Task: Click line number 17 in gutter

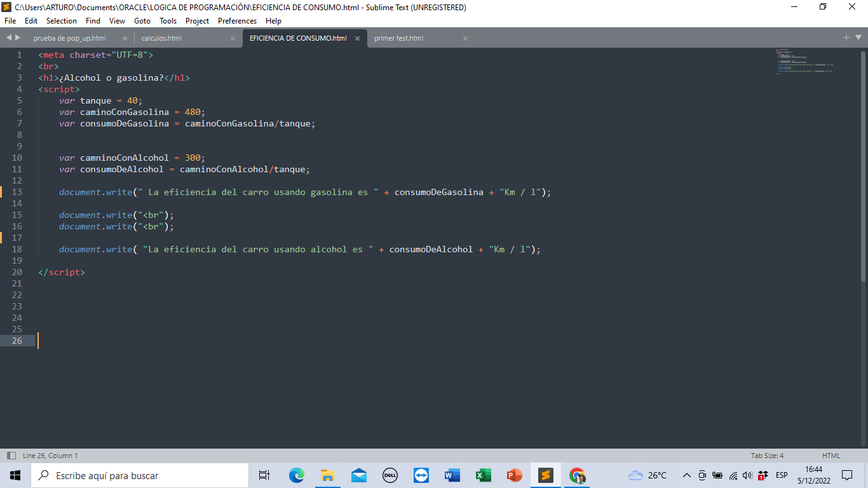Action: point(17,238)
